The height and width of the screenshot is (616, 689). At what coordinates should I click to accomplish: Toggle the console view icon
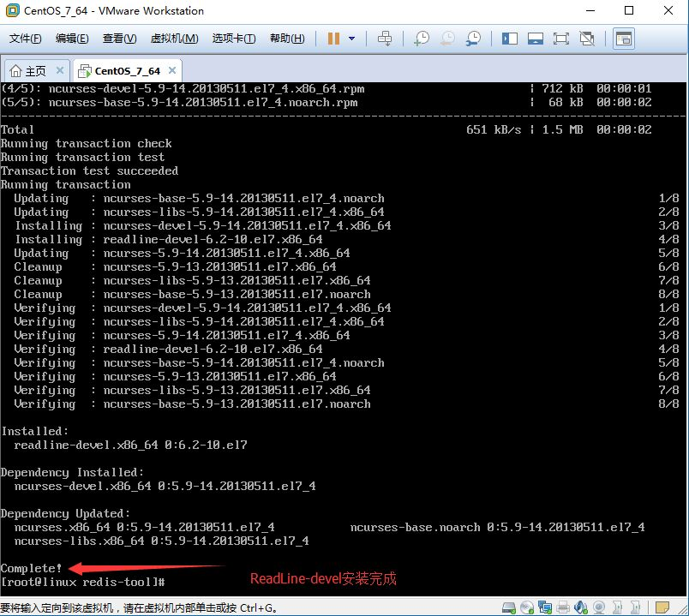coord(624,39)
